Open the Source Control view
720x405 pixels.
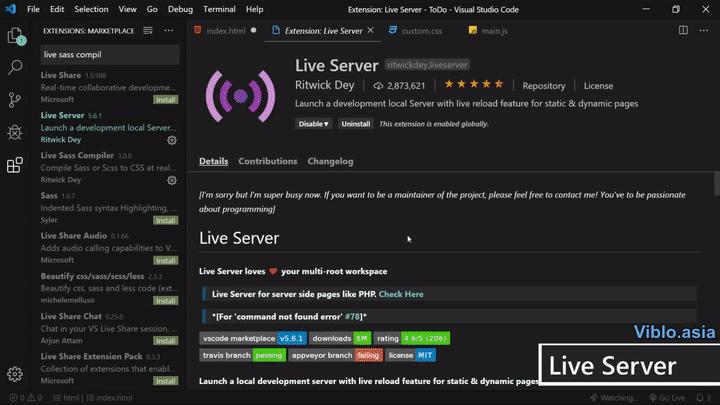click(x=15, y=100)
